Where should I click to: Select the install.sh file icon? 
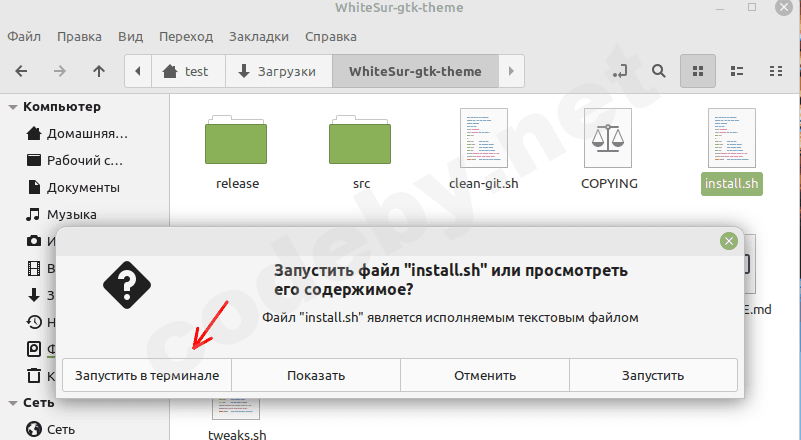[732, 138]
